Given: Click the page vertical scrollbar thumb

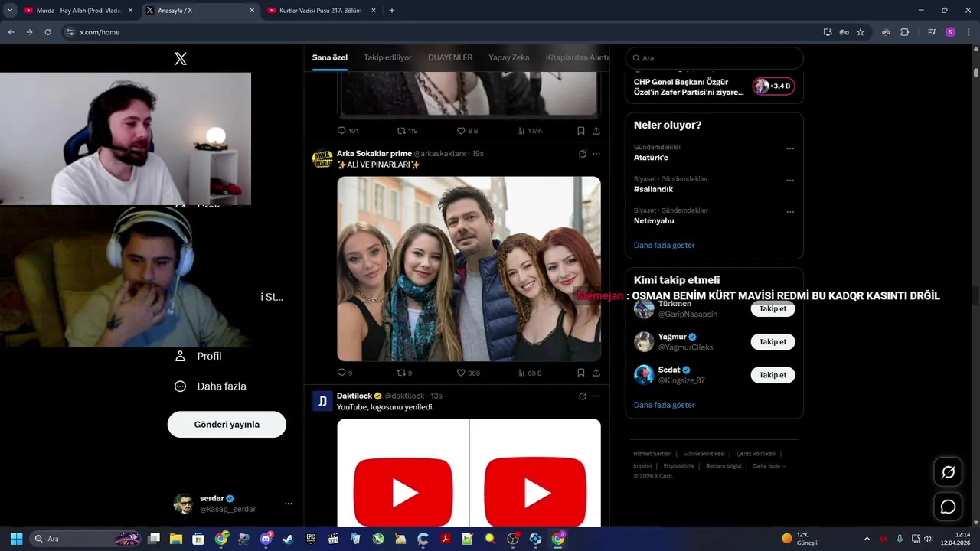Looking at the screenshot, I should coord(976,72).
